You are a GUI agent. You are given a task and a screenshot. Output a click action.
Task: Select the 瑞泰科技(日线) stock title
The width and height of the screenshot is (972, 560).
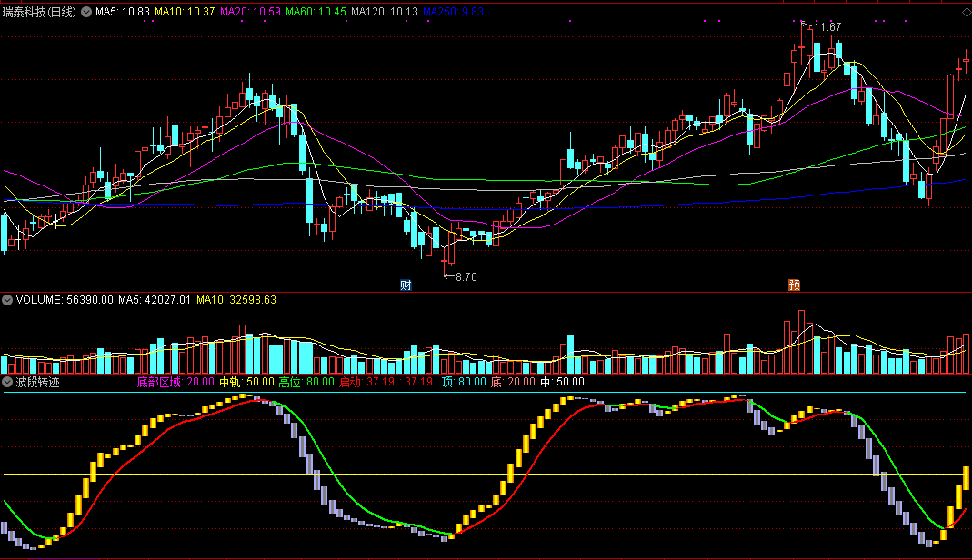(x=40, y=12)
